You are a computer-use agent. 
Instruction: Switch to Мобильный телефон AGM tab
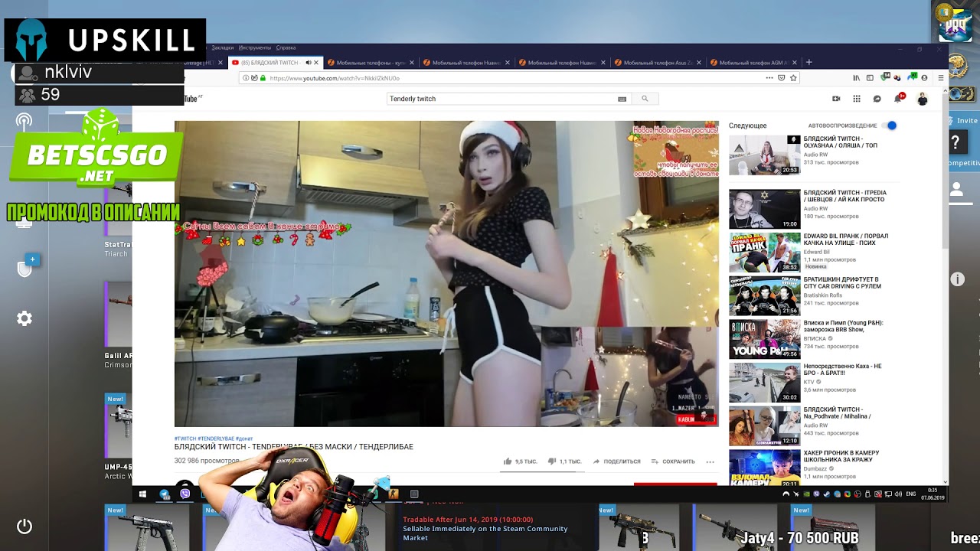(x=753, y=63)
